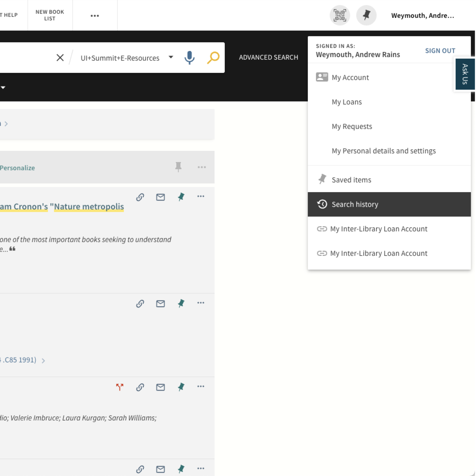
Task: Toggle the Personalize option
Action: coord(17,168)
